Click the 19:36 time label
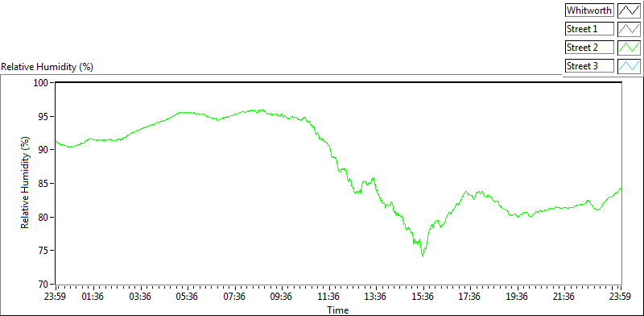Image resolution: width=644 pixels, height=316 pixels. tap(518, 297)
